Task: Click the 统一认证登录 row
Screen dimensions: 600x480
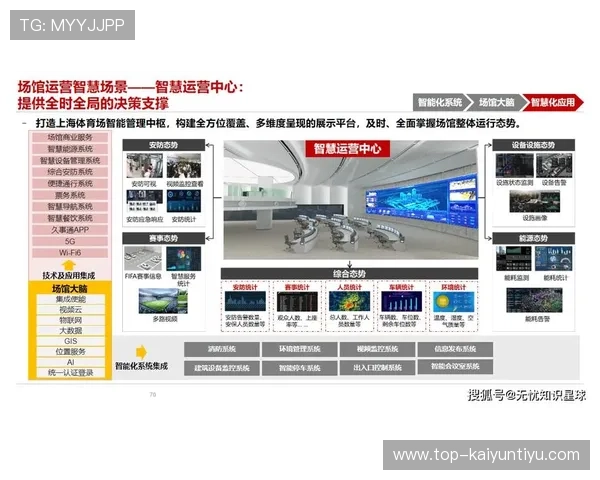Action: (71, 373)
